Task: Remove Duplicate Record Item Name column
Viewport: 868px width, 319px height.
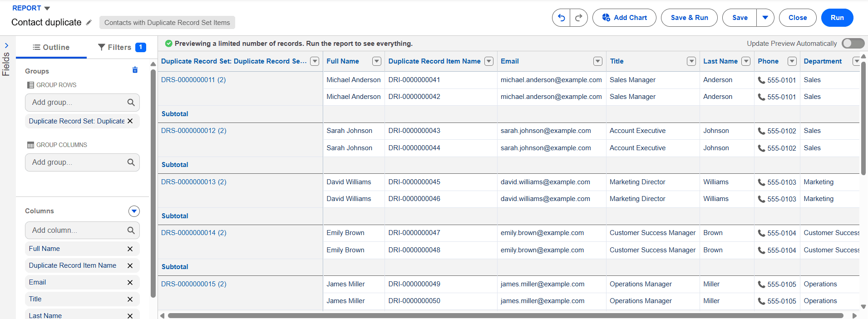Action: pyautogui.click(x=130, y=265)
